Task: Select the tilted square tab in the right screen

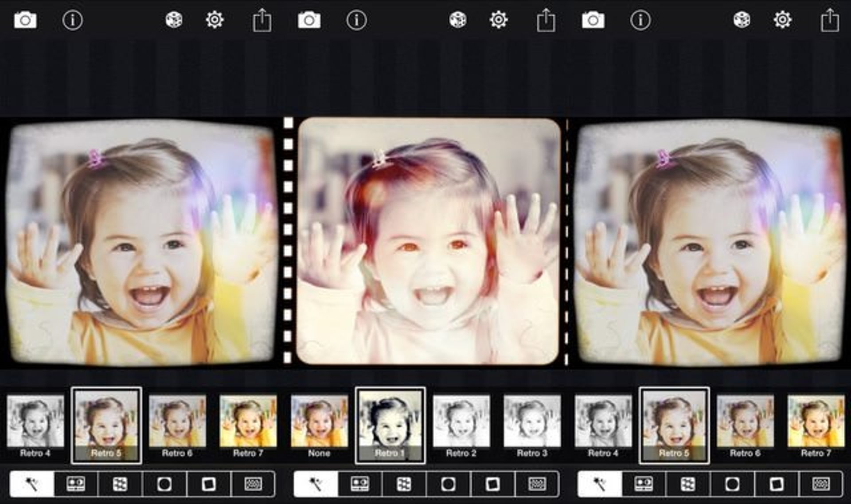Action: coord(777,484)
